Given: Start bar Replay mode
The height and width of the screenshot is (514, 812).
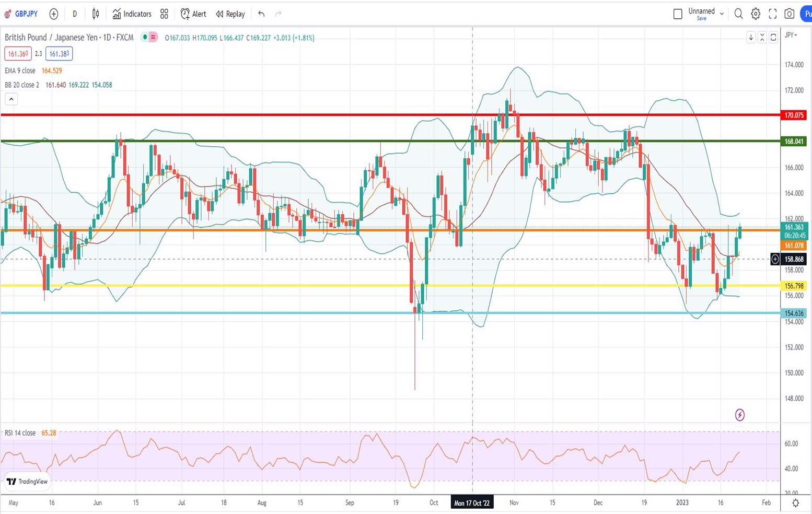Looking at the screenshot, I should 230,14.
